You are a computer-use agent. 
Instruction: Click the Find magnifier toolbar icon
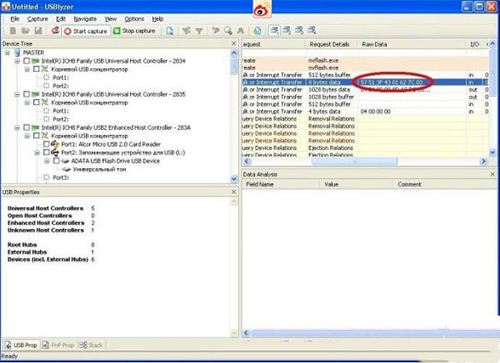pos(228,31)
